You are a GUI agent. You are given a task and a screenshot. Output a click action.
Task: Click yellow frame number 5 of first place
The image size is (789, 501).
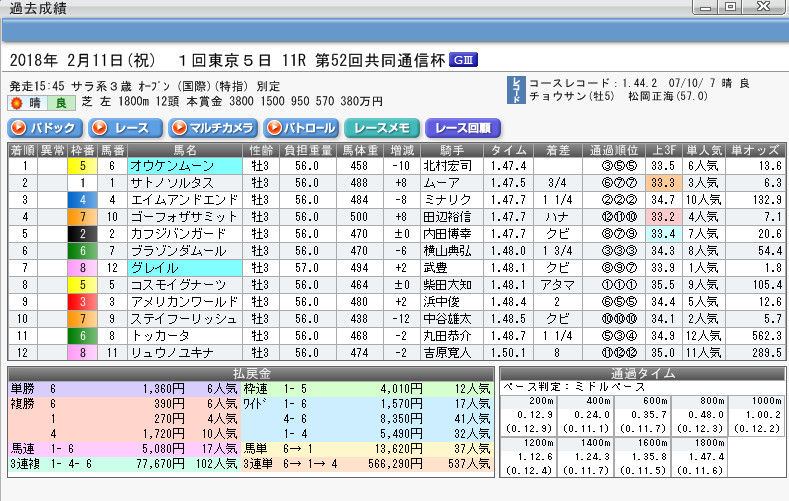pyautogui.click(x=83, y=166)
